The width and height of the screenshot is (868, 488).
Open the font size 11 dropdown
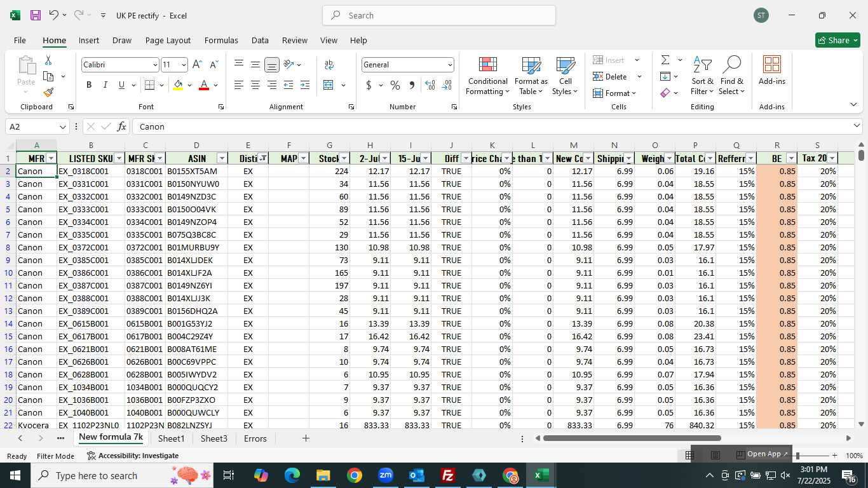coord(184,65)
